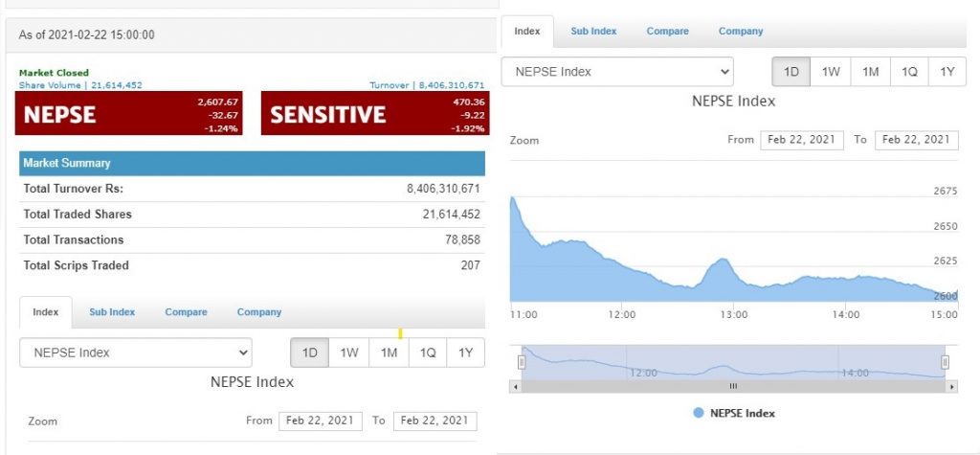Click the 13:00 peak in area chart

pos(724,260)
